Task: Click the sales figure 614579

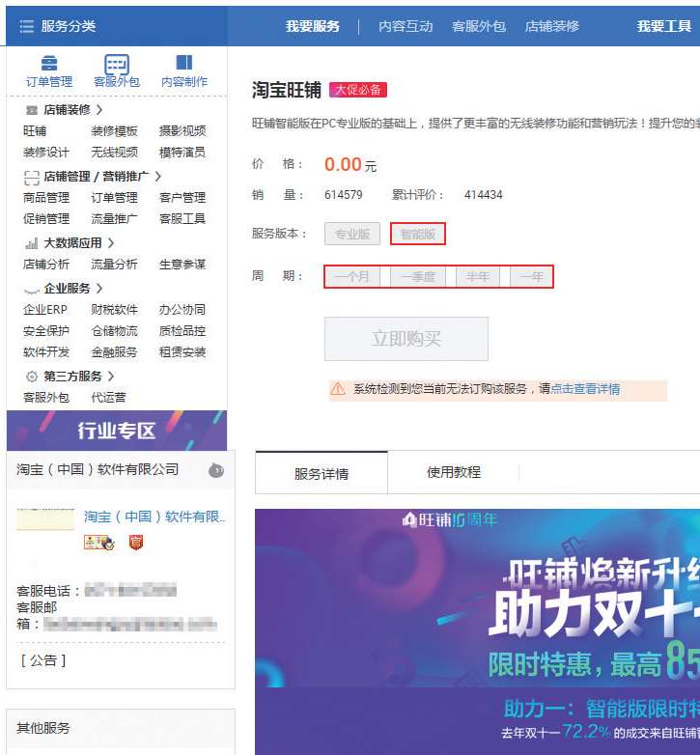Action: pos(344,195)
